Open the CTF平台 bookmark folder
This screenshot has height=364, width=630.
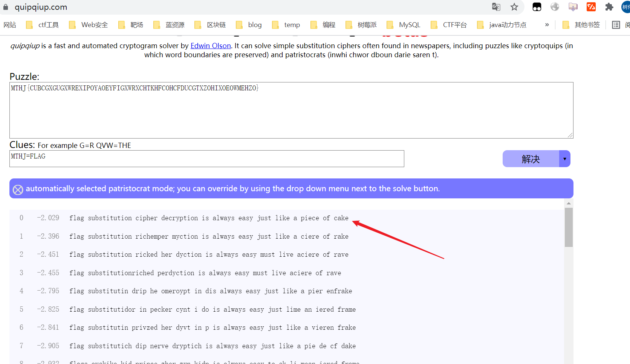pyautogui.click(x=449, y=25)
